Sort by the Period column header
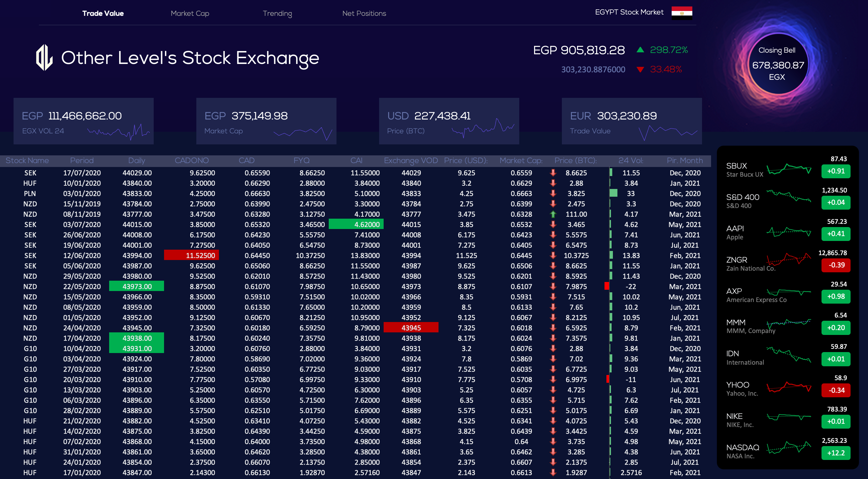 click(x=82, y=161)
